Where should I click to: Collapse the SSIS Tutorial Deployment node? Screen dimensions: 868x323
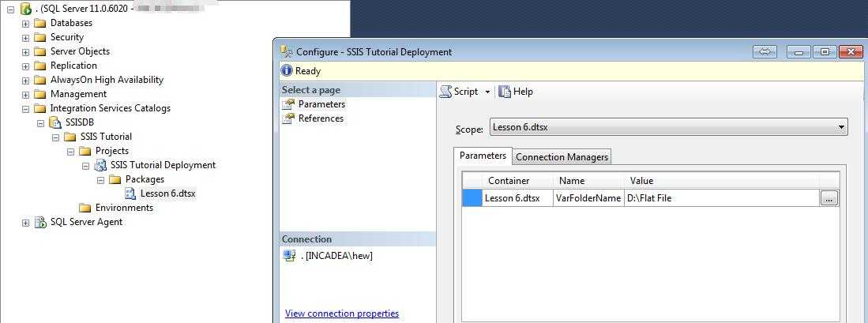tap(85, 165)
